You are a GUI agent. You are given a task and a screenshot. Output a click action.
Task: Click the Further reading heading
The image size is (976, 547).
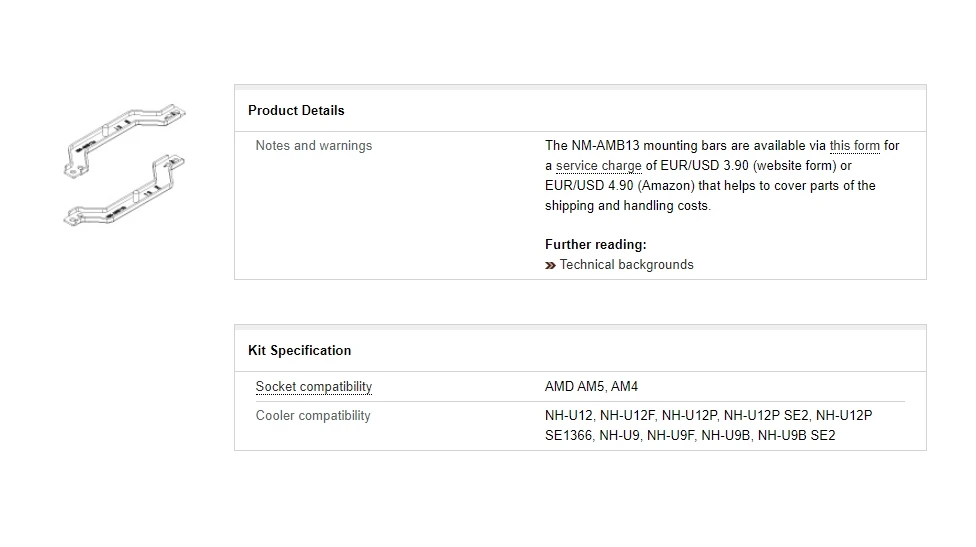click(596, 245)
